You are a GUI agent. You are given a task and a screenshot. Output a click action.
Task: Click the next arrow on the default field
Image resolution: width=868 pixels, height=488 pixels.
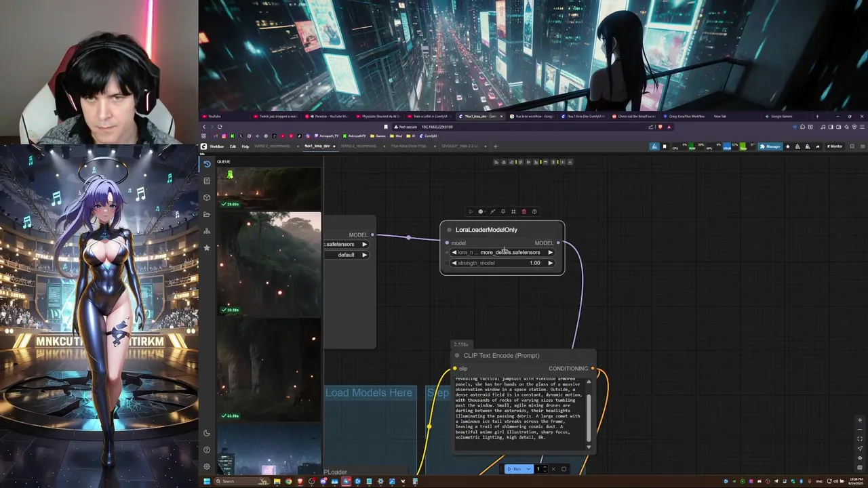pyautogui.click(x=364, y=255)
